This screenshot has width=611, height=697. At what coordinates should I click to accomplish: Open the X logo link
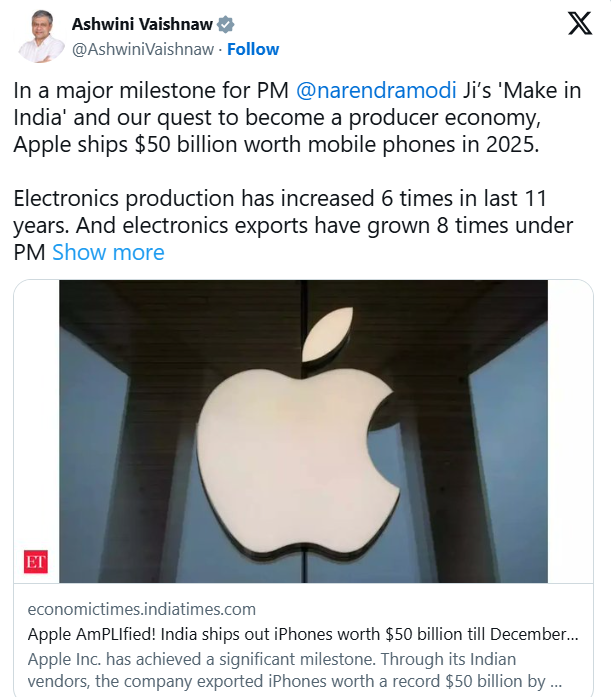point(580,25)
